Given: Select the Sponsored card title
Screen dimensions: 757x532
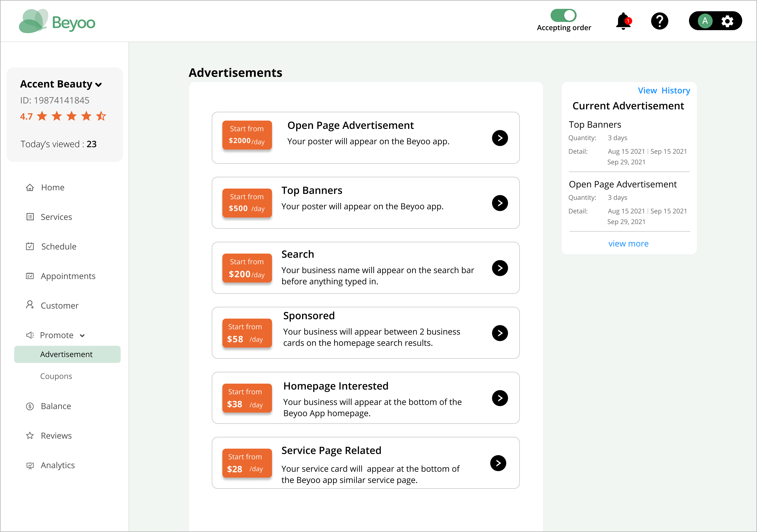Looking at the screenshot, I should coord(309,316).
